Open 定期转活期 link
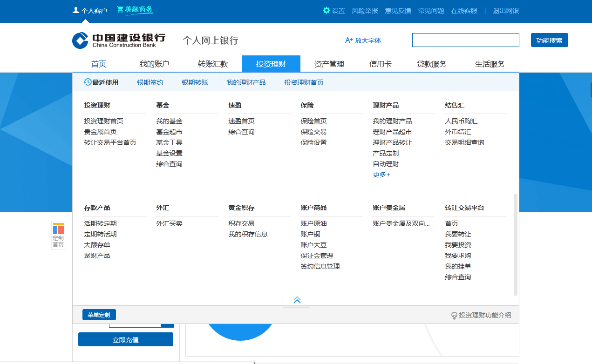 coord(100,234)
